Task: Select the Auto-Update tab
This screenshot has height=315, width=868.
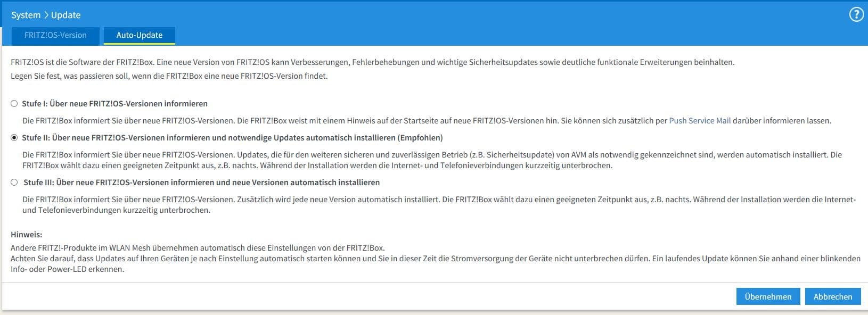Action: pos(139,35)
